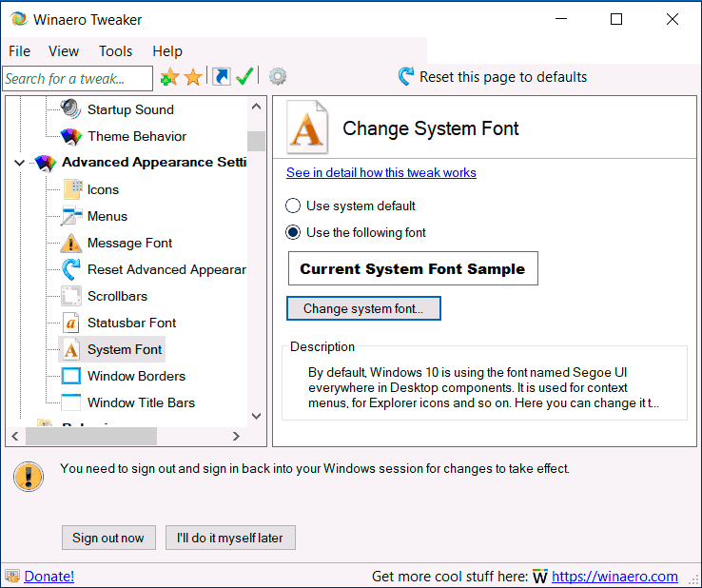Viewport: 702px width, 588px height.
Task: Click the add to favorites star-plus icon
Action: (169, 77)
